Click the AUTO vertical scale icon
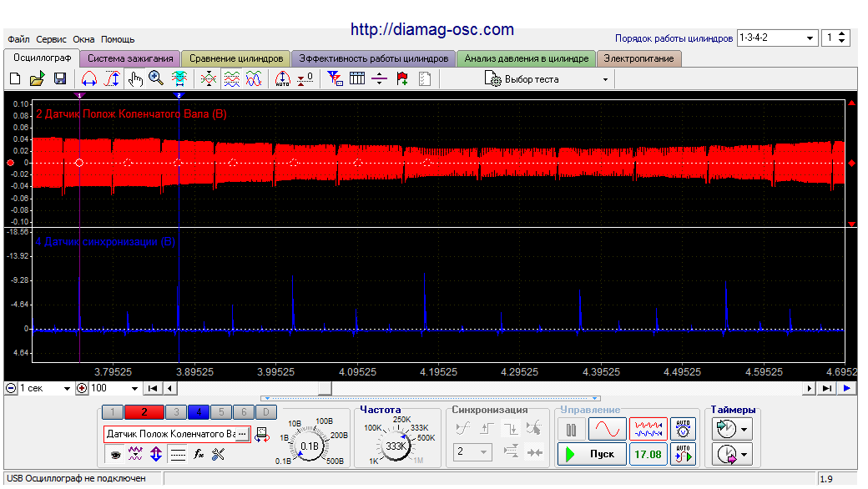 (282, 79)
